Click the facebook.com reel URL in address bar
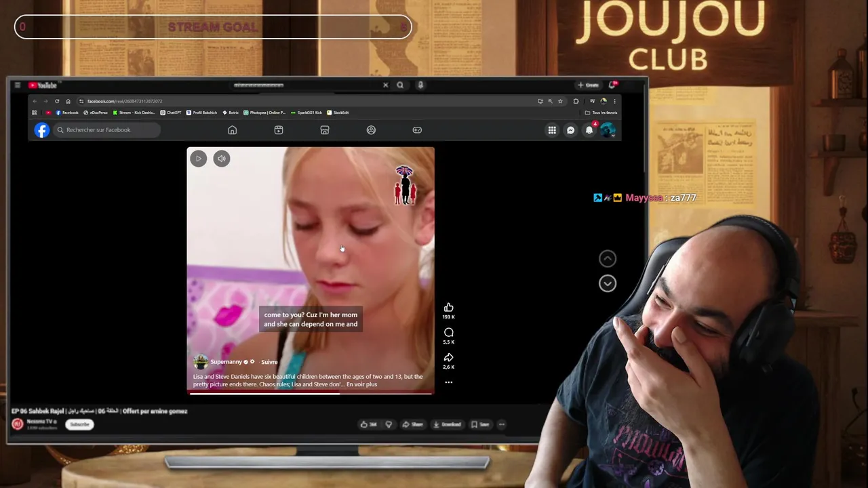Viewport: 868px width, 488px height. click(124, 101)
